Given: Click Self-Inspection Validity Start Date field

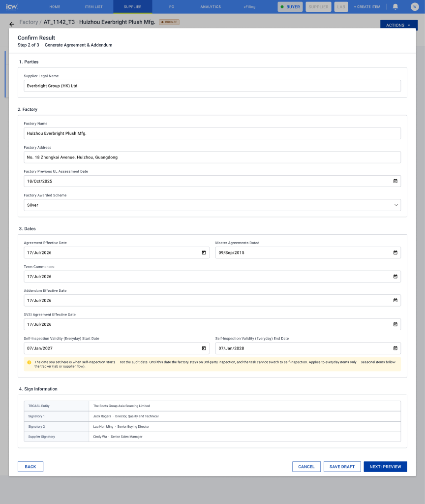Looking at the screenshot, I should (x=117, y=348).
